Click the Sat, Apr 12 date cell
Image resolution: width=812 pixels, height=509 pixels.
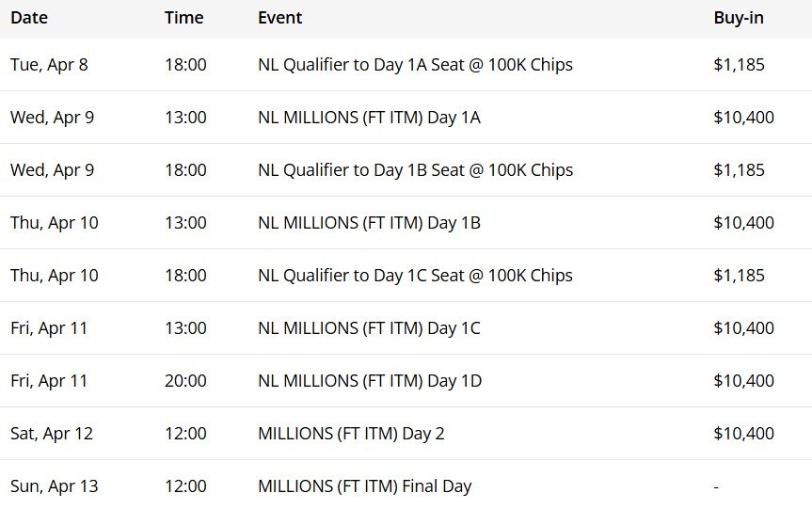pos(52,434)
